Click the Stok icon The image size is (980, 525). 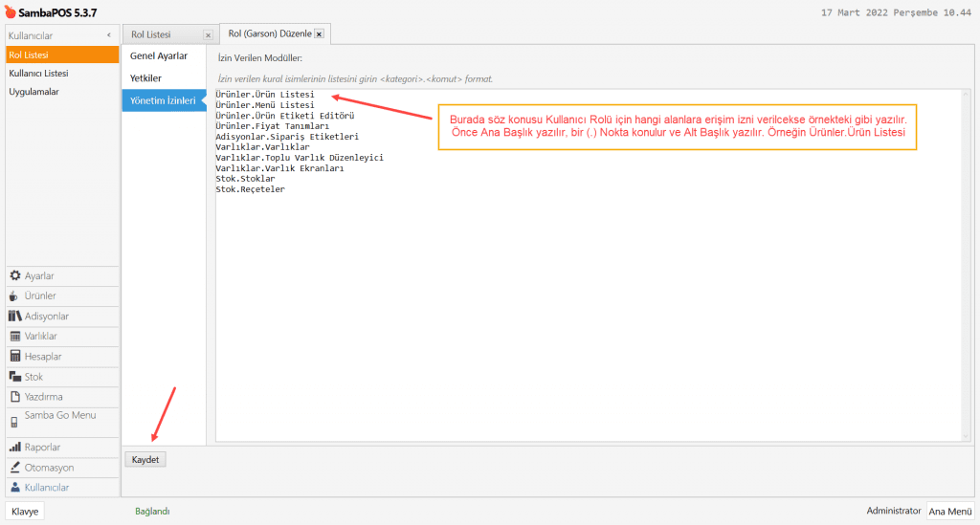click(15, 377)
